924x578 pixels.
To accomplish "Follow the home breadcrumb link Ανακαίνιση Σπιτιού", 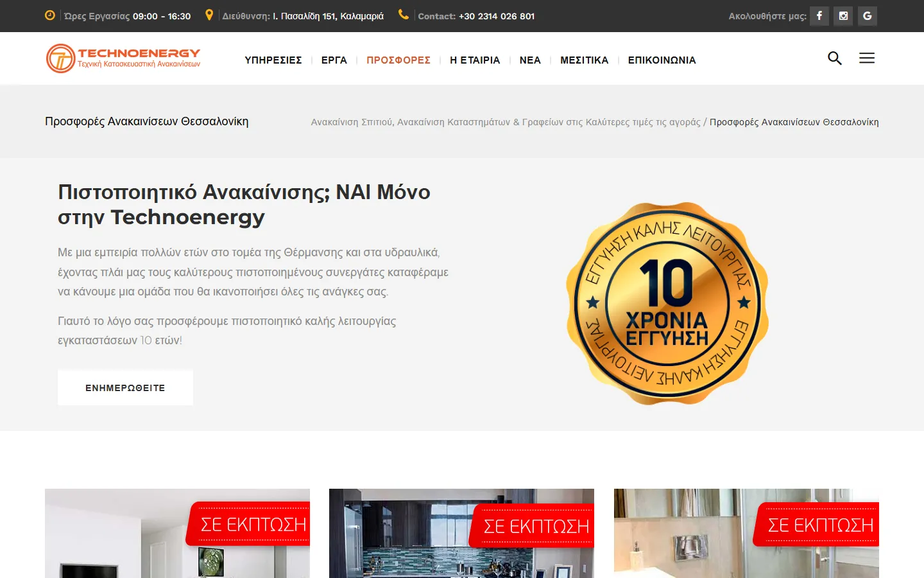I will pyautogui.click(x=506, y=122).
